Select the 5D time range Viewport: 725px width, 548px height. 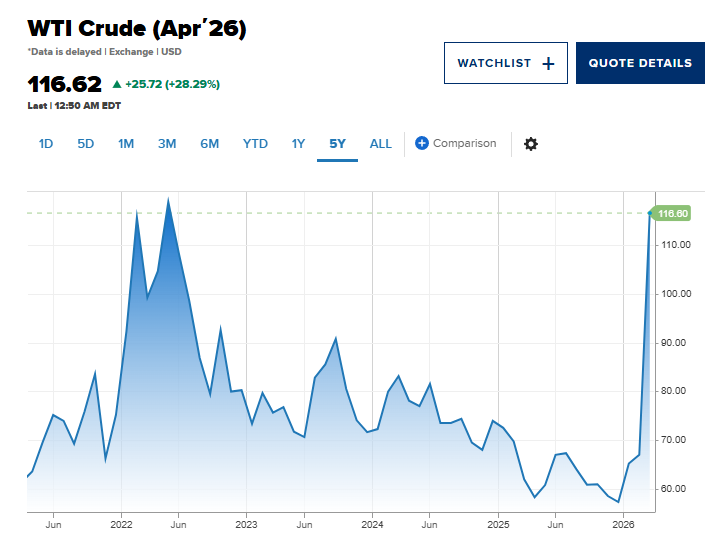[x=86, y=144]
